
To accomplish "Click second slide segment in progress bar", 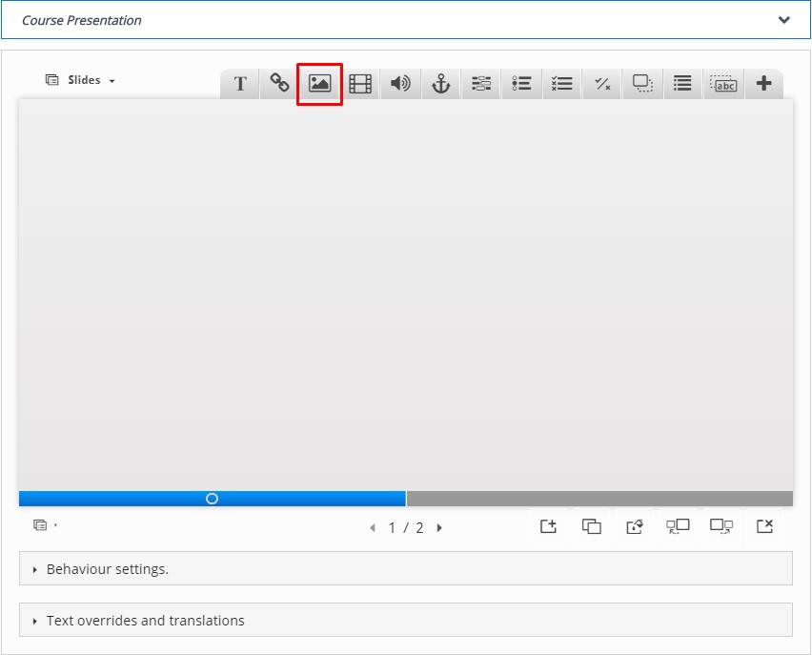I will tap(599, 499).
